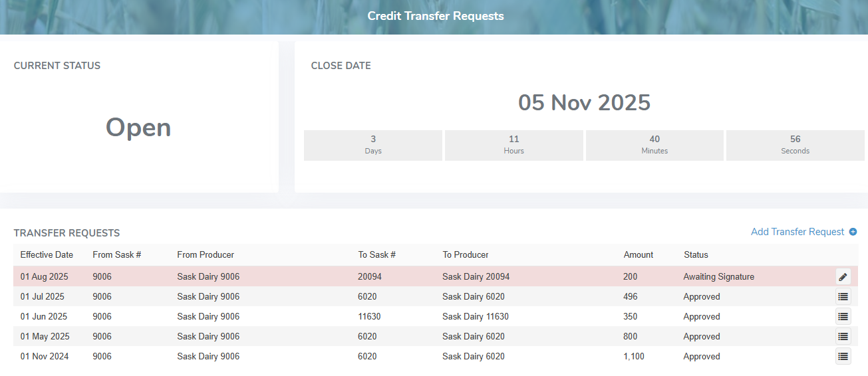Open details list icon for 01 Jun 2025 transfer
The height and width of the screenshot is (376, 868).
click(x=843, y=317)
